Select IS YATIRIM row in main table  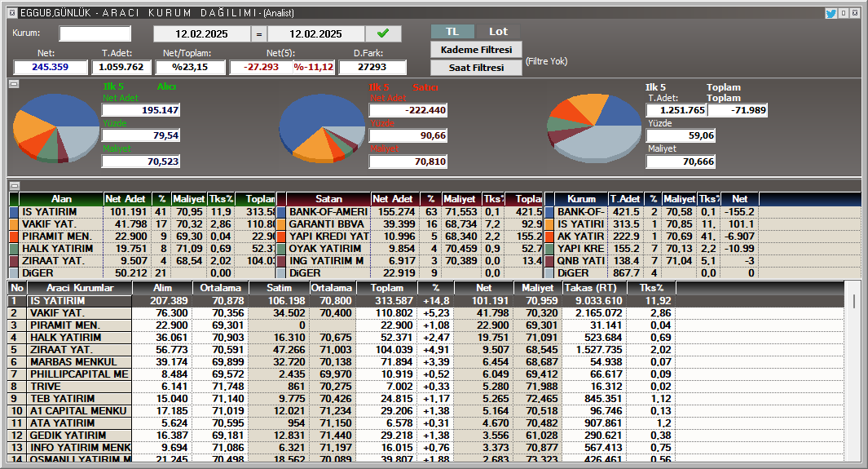[425, 301]
